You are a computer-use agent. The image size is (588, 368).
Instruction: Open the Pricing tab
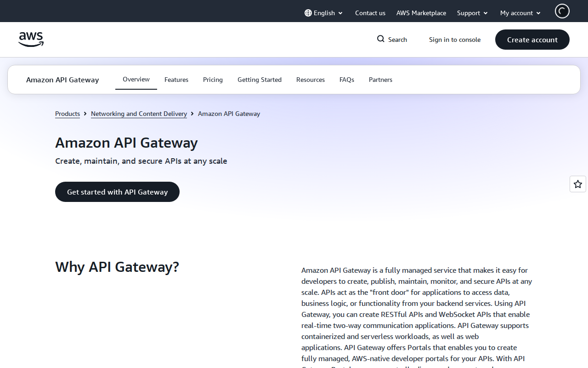[213, 80]
